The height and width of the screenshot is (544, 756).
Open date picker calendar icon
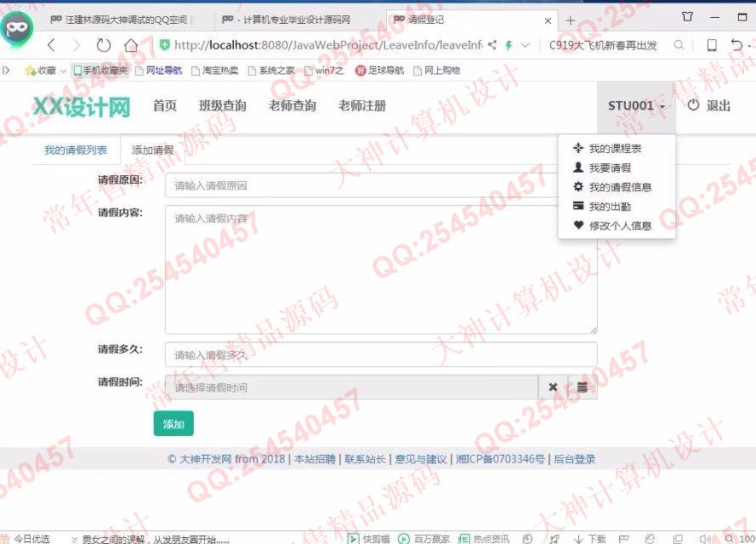[x=583, y=388]
